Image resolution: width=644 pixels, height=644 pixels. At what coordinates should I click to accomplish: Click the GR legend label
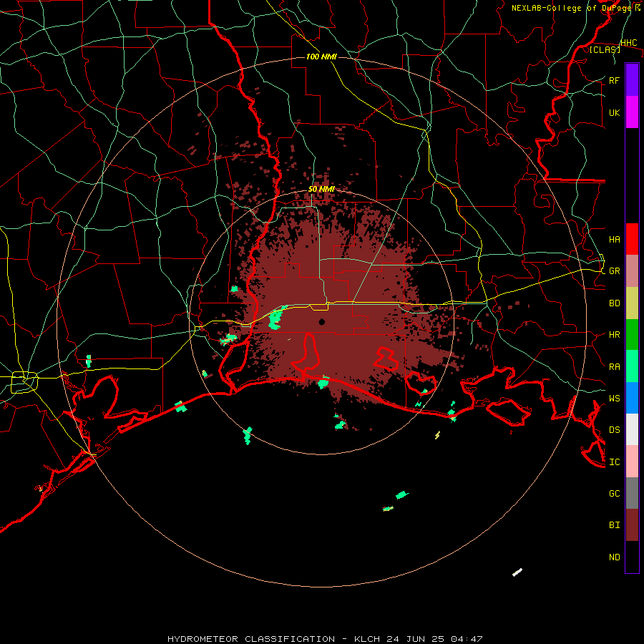(614, 271)
